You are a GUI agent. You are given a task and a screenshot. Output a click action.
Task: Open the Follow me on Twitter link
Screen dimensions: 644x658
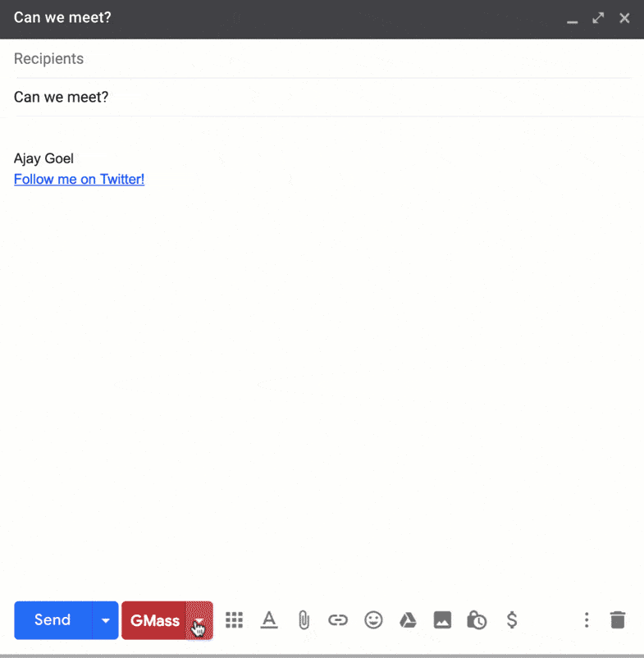tap(79, 179)
